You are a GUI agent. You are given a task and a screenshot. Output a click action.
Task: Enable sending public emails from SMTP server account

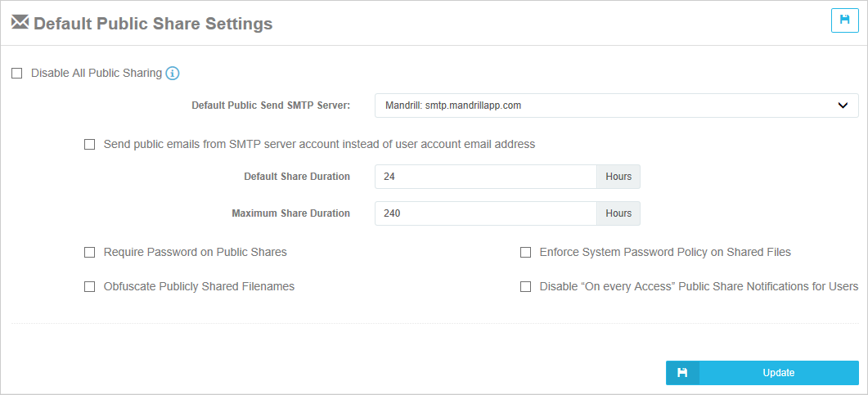[90, 145]
